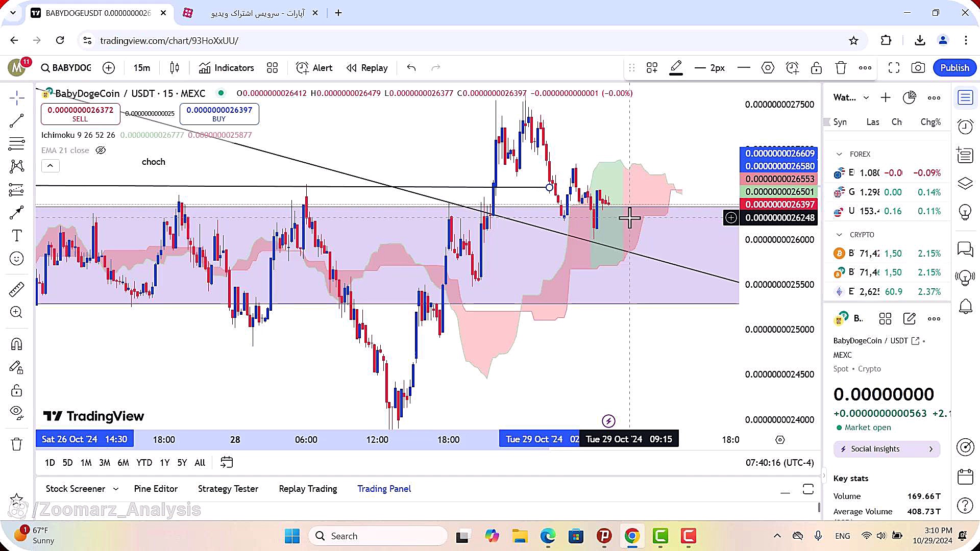
Task: Open the emoji icons tool
Action: 16,259
